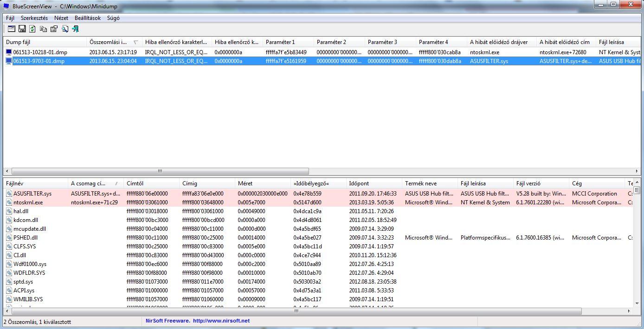
Task: Open Properties via the toolbar icon
Action: tap(54, 29)
